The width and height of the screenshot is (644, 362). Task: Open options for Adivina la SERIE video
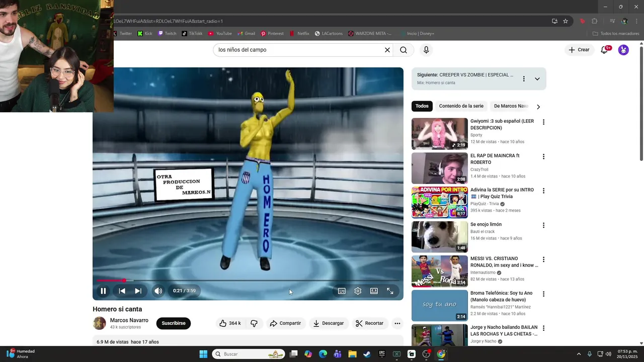[x=543, y=191]
